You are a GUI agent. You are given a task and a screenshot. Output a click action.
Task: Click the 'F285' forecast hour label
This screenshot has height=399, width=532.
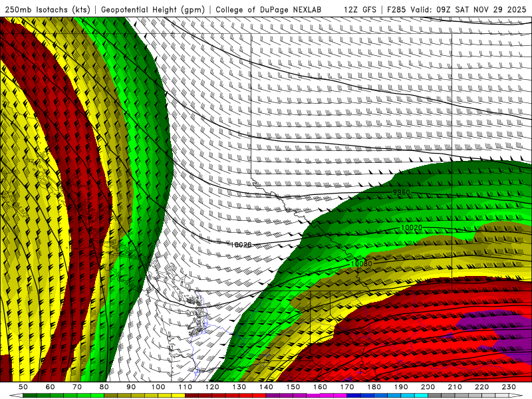coord(396,9)
